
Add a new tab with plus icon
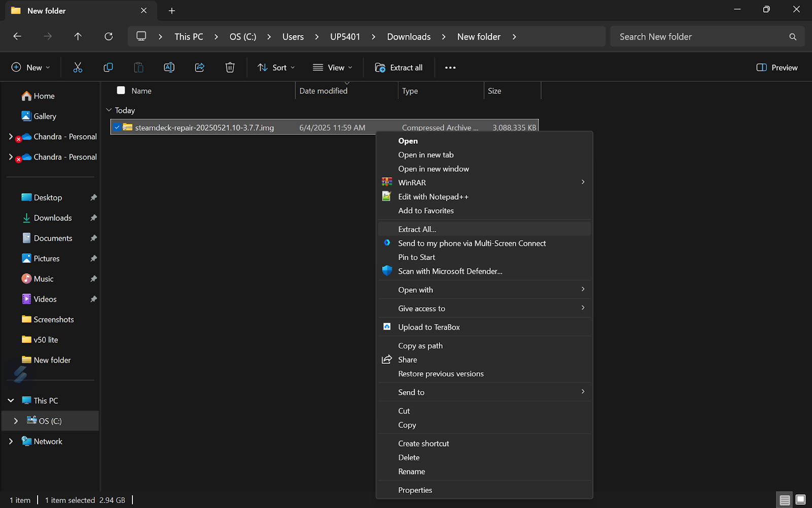coord(172,11)
